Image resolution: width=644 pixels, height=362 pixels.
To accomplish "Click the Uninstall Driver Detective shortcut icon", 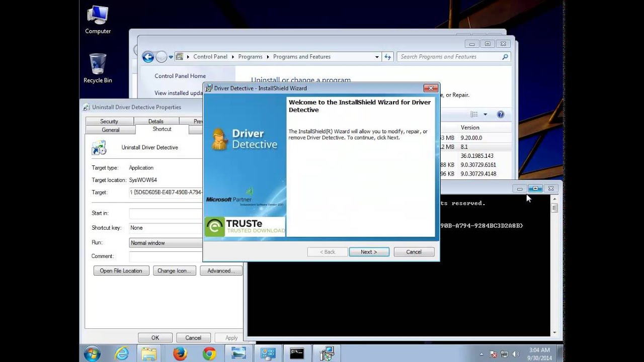I will tap(99, 148).
